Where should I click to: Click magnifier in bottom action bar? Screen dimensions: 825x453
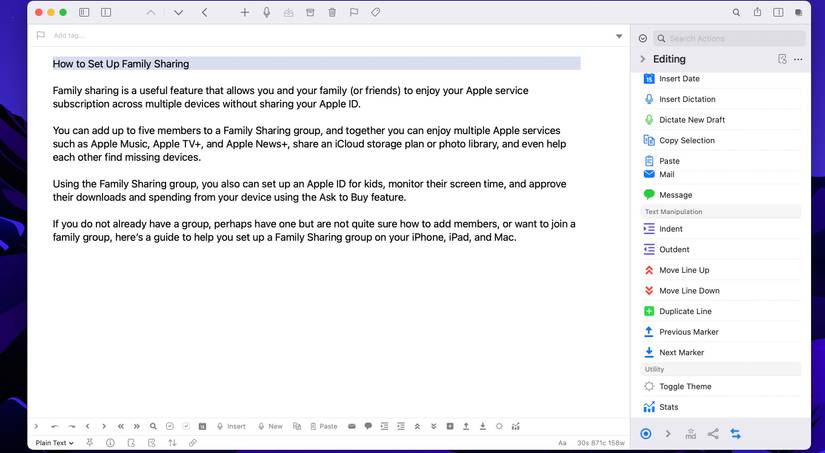tap(153, 426)
